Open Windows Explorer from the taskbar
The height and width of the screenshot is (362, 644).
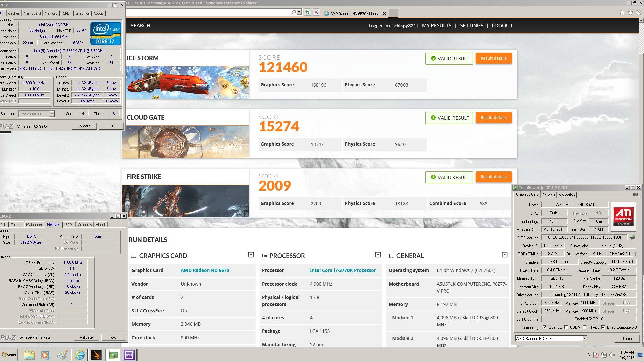pos(29,355)
